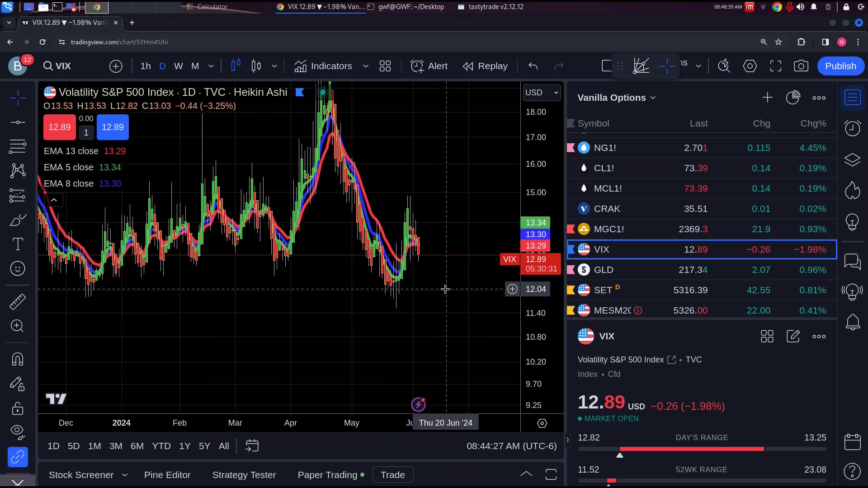Image resolution: width=868 pixels, height=488 pixels.
Task: Expand the timeframe interval dropdown arrow
Action: pyautogui.click(x=211, y=66)
